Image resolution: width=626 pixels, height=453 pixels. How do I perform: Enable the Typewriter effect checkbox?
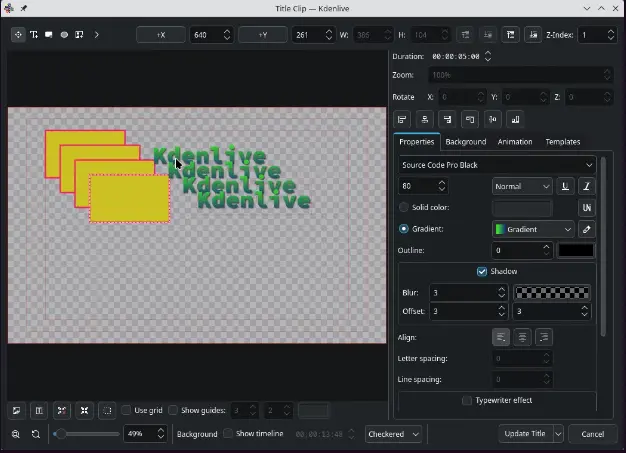coord(466,400)
